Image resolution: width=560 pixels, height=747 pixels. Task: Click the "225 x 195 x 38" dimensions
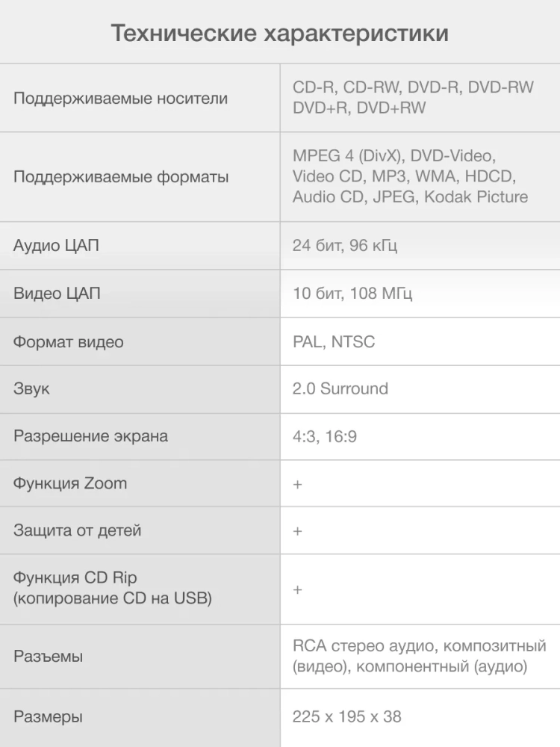[x=346, y=717]
